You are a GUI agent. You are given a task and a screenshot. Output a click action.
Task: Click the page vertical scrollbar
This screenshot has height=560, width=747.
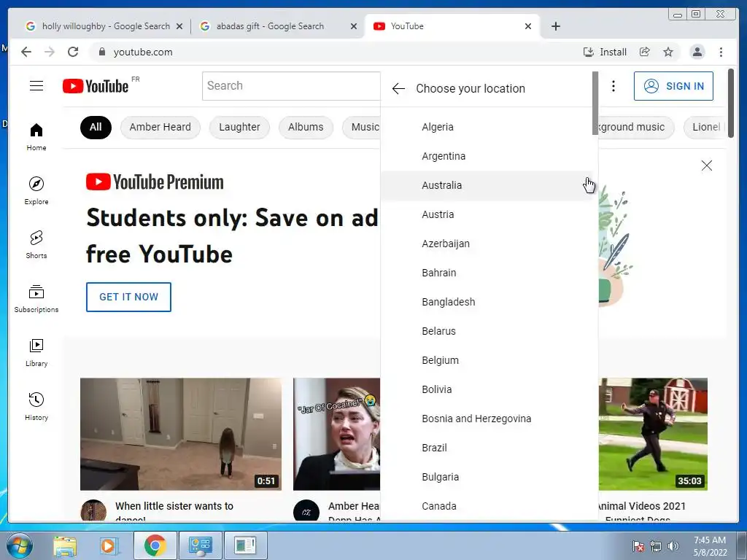(x=731, y=104)
